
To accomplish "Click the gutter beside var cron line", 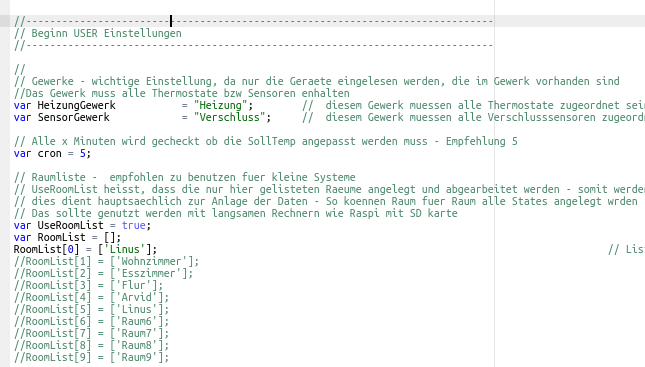I will click(x=5, y=153).
